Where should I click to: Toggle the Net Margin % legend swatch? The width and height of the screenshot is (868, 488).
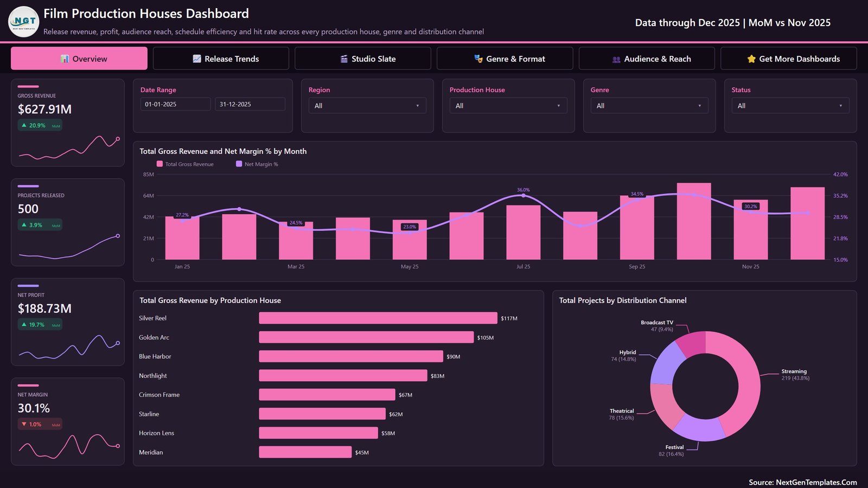point(239,164)
